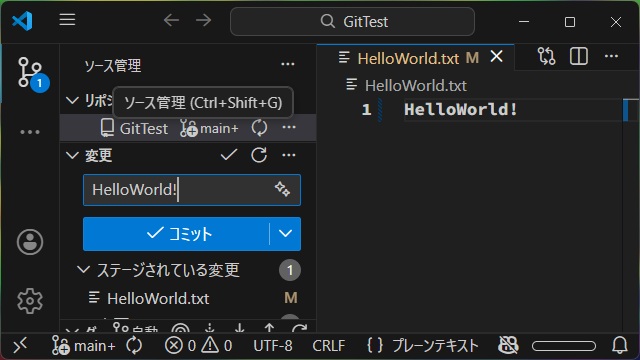Open the Manage gear icon
Image resolution: width=640 pixels, height=360 pixels.
click(30, 301)
